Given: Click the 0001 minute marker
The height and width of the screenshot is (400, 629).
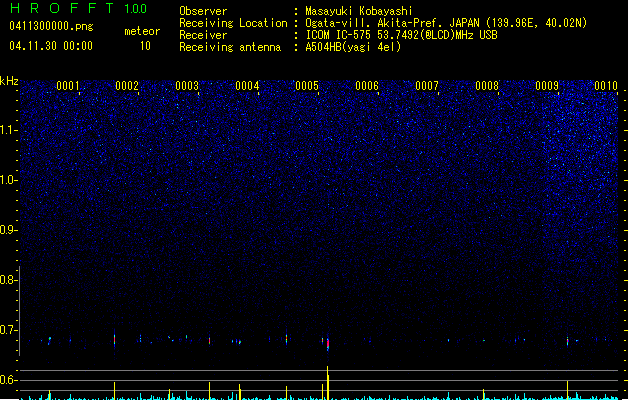Looking at the screenshot, I should [x=67, y=86].
